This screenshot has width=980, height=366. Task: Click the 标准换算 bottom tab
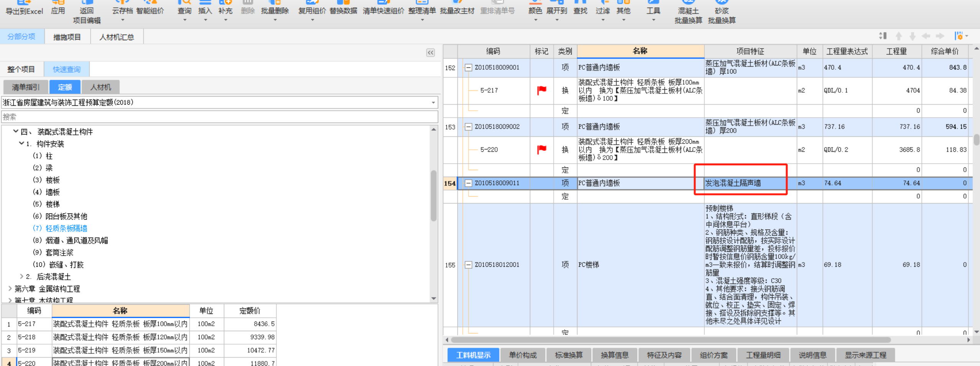coord(569,355)
